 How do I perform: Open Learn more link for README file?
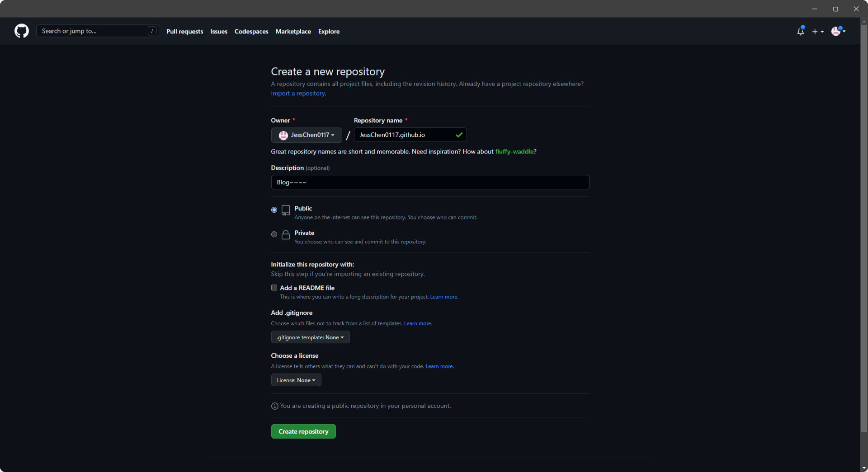pos(444,297)
